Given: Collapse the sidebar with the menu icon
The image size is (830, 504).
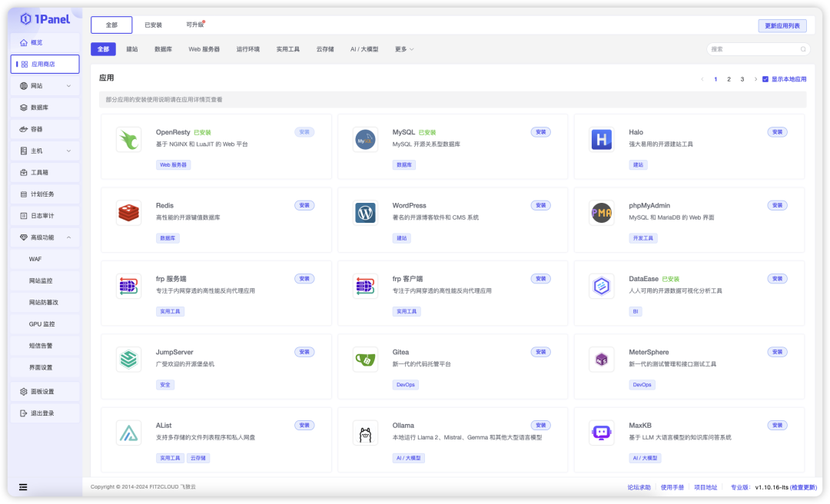Looking at the screenshot, I should coord(23,487).
